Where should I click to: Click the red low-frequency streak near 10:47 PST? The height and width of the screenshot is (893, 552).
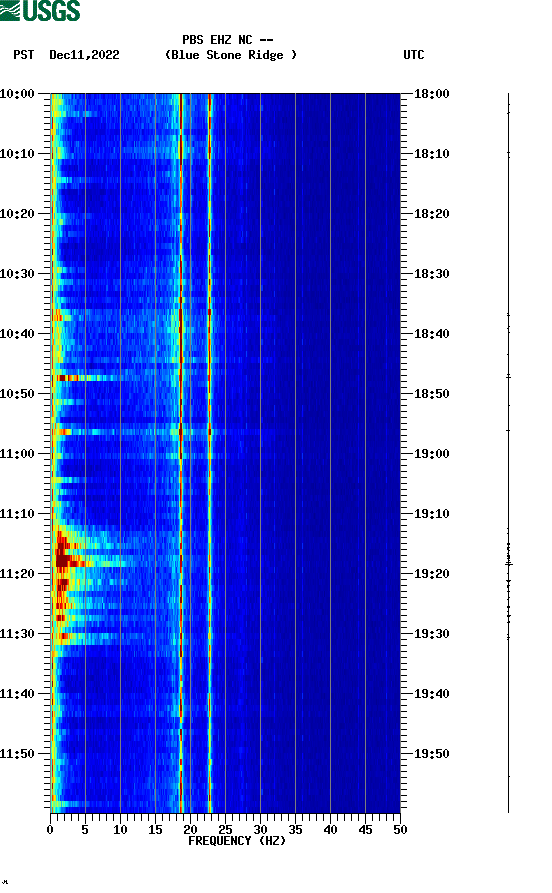[68, 378]
